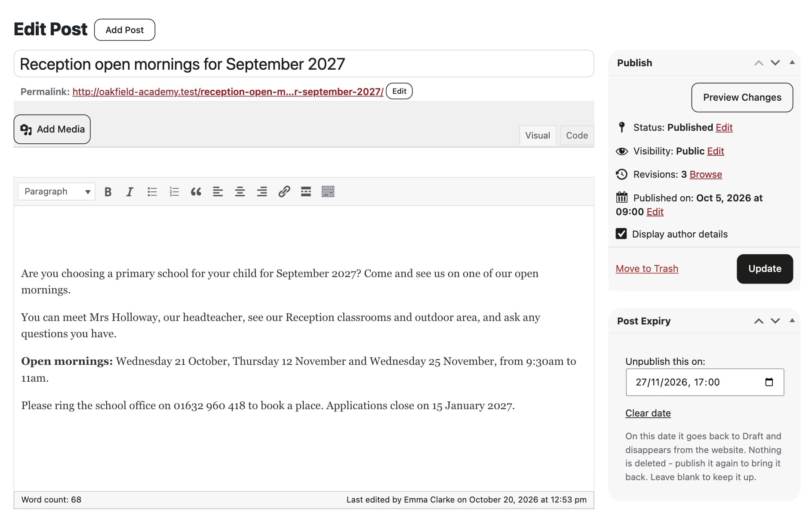812x512 pixels.
Task: Edit the post Status
Action: [x=724, y=127]
